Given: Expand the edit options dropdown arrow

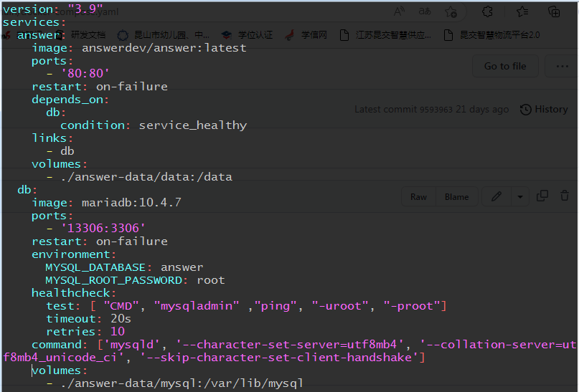Looking at the screenshot, I should (x=520, y=196).
